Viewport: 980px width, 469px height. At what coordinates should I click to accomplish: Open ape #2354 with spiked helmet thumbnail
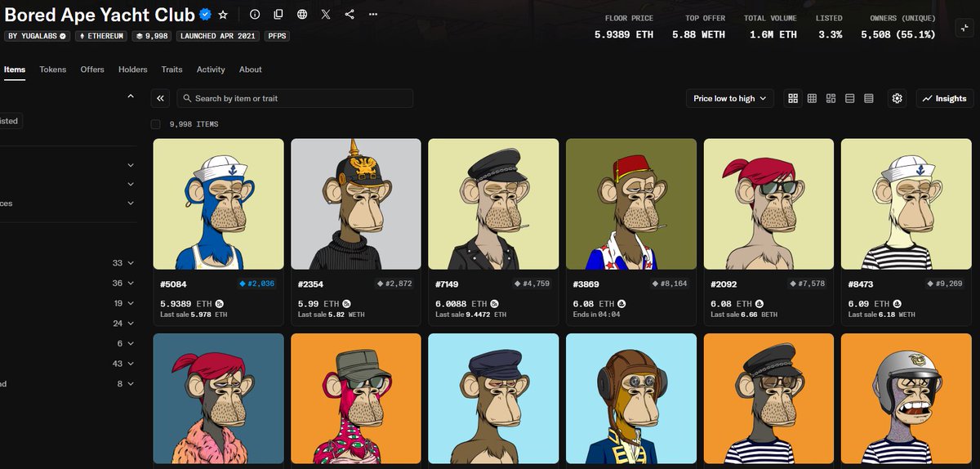point(356,204)
